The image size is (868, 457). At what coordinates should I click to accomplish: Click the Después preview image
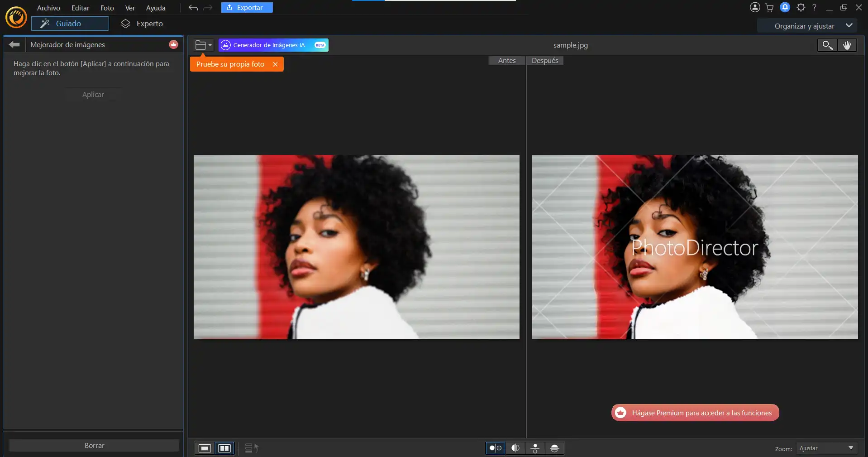[x=695, y=247]
